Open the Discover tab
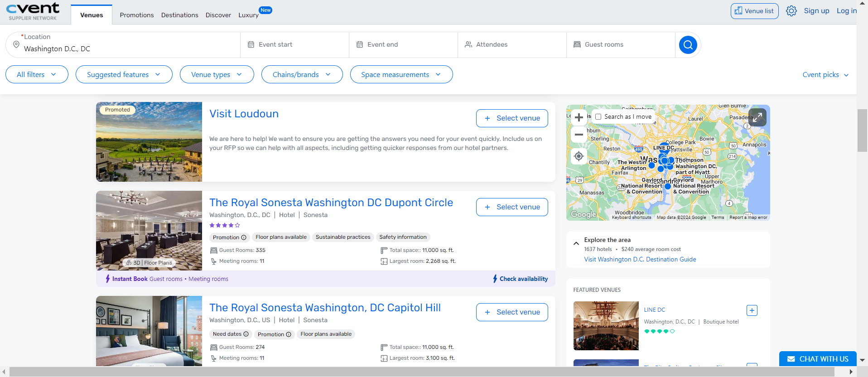The height and width of the screenshot is (377, 868). click(x=218, y=15)
